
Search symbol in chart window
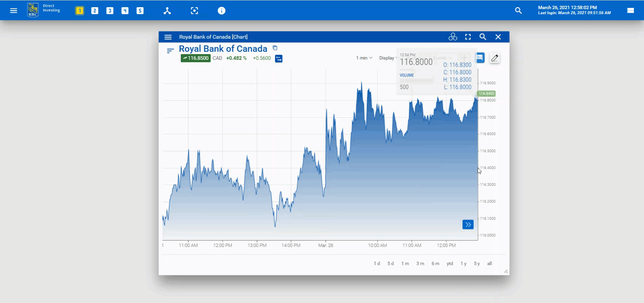pyautogui.click(x=483, y=37)
